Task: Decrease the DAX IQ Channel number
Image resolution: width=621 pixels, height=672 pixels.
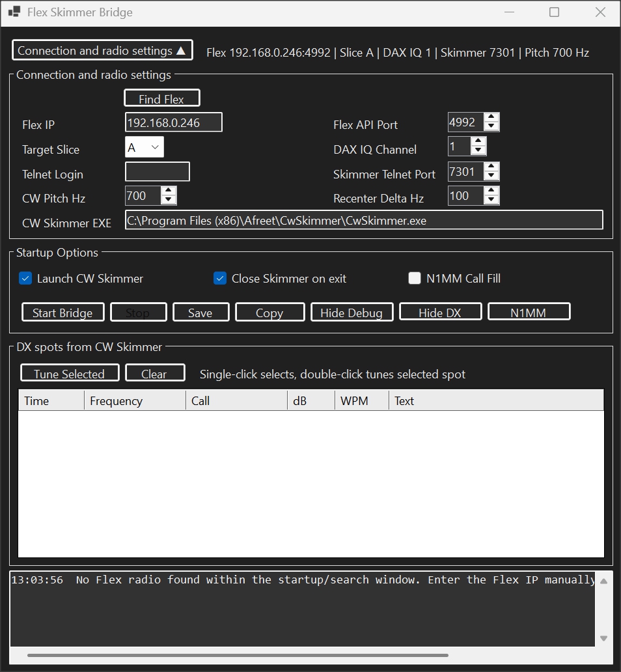Action: (x=478, y=150)
